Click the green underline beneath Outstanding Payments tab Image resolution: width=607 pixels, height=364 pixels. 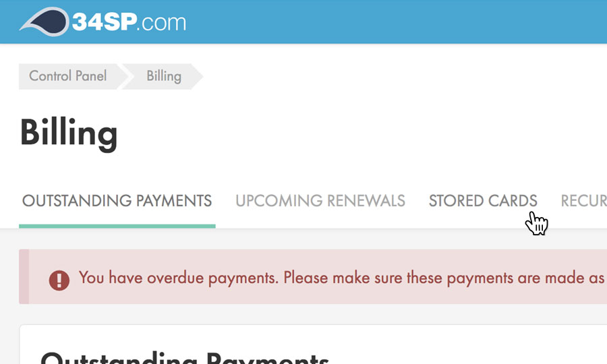[x=117, y=226]
